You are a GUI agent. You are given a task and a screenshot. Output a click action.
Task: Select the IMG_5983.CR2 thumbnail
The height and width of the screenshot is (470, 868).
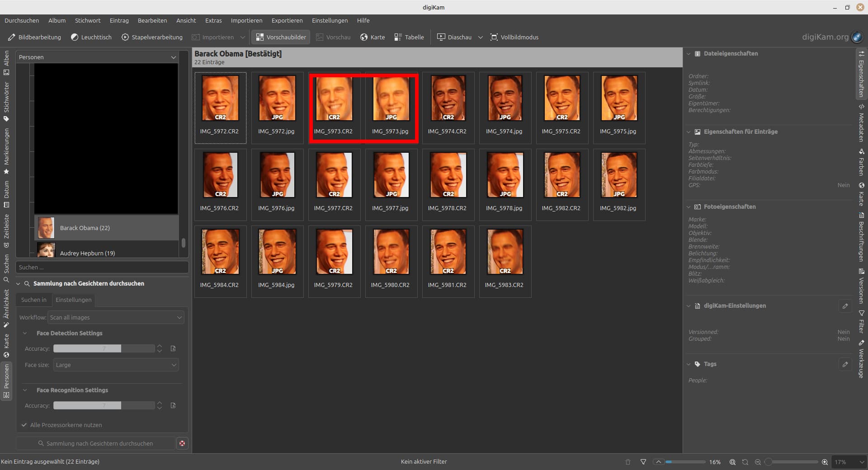(x=505, y=261)
